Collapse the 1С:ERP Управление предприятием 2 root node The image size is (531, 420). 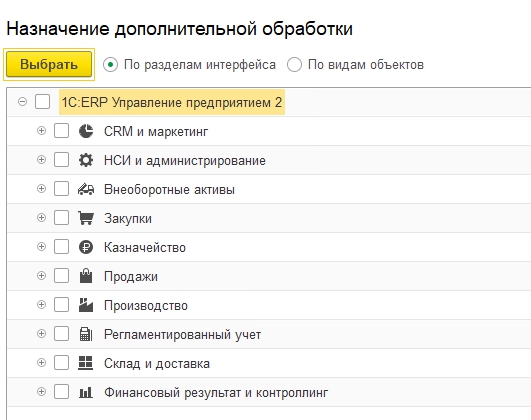(x=22, y=102)
